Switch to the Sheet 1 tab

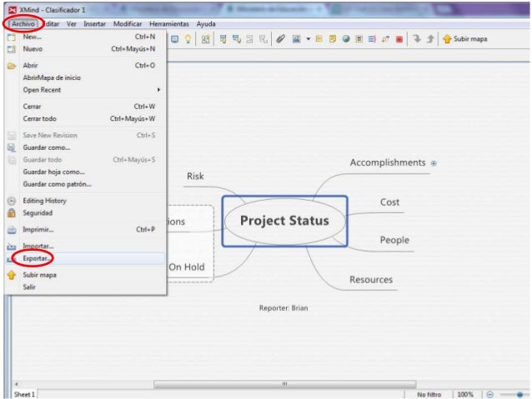point(24,395)
